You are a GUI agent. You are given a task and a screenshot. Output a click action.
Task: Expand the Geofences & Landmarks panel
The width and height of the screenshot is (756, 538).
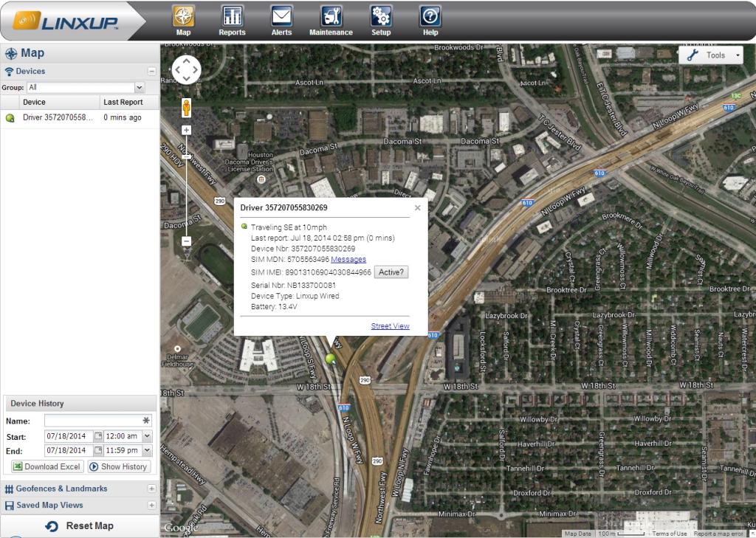[x=151, y=488]
